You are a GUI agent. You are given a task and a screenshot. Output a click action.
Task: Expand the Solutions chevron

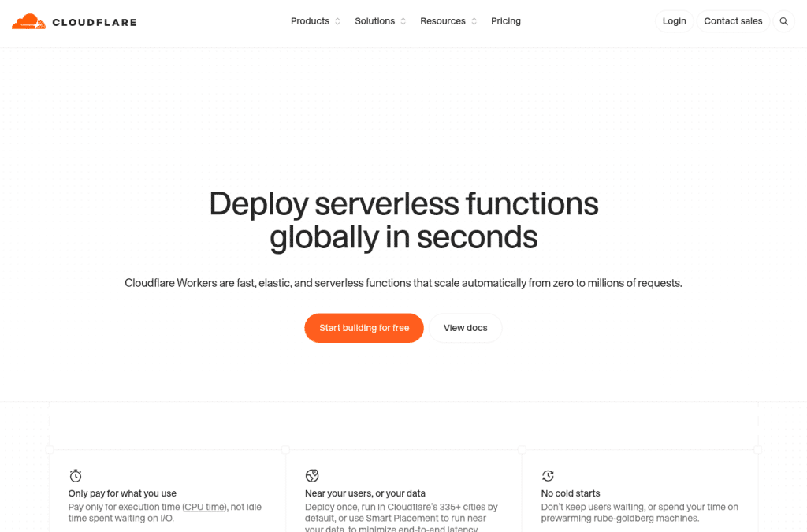coord(403,21)
